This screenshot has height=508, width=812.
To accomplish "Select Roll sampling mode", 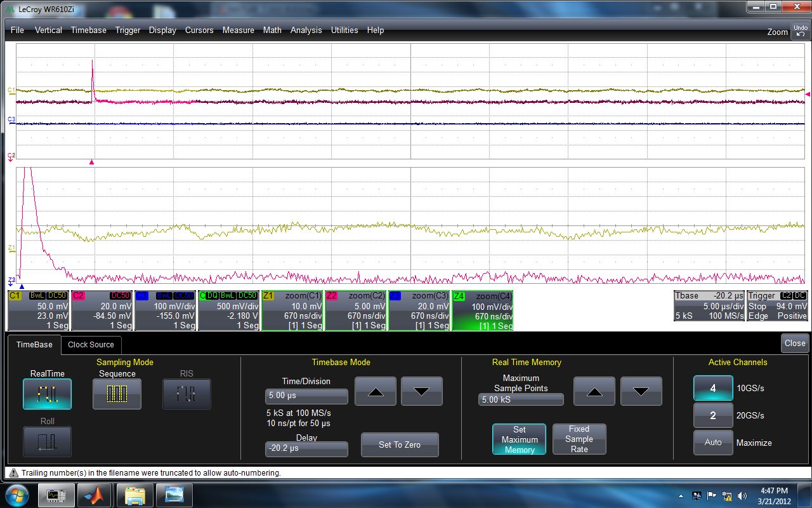I will pyautogui.click(x=47, y=441).
